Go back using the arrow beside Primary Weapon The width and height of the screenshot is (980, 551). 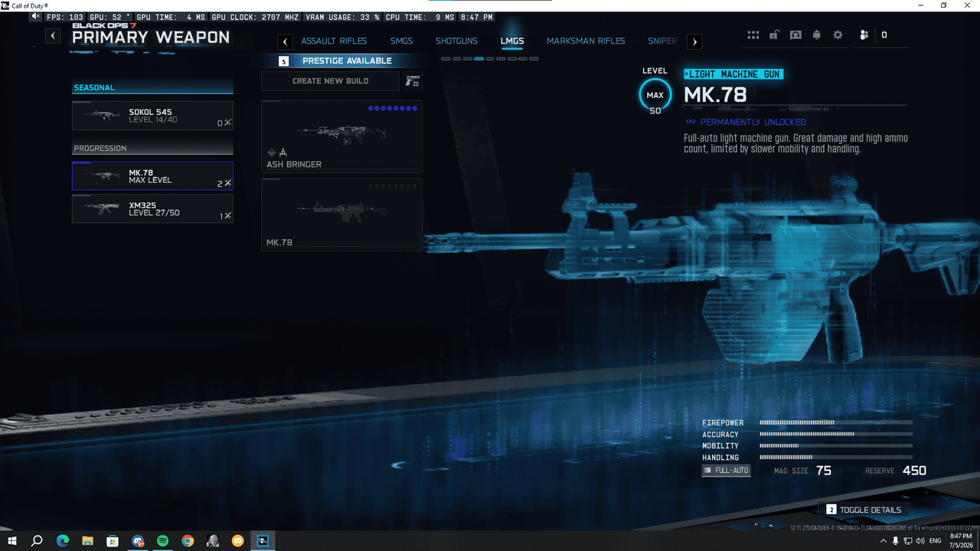point(53,35)
